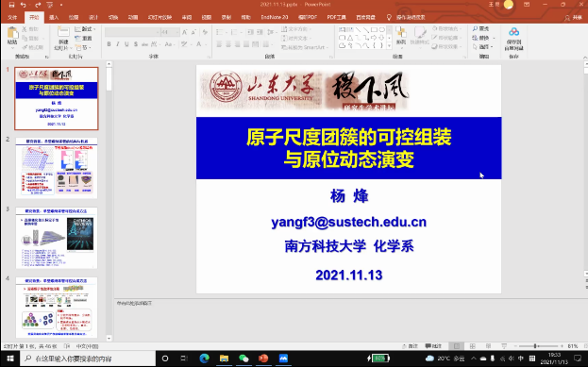Switch to slide sorter view icon

(x=473, y=346)
